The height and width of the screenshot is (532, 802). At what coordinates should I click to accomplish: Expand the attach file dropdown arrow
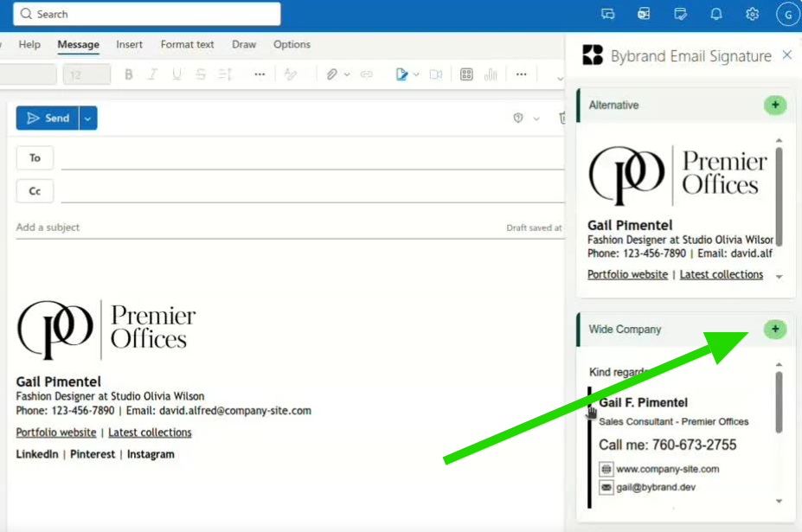[x=347, y=75]
